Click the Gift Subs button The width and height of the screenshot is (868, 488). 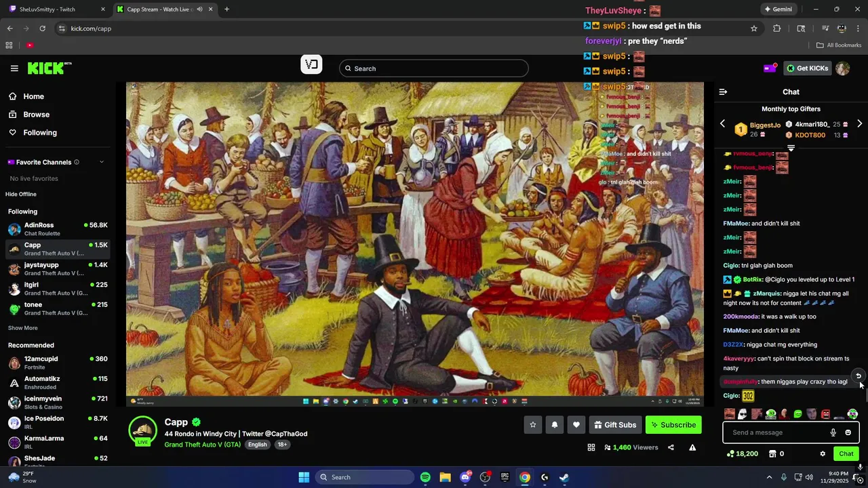(x=615, y=425)
